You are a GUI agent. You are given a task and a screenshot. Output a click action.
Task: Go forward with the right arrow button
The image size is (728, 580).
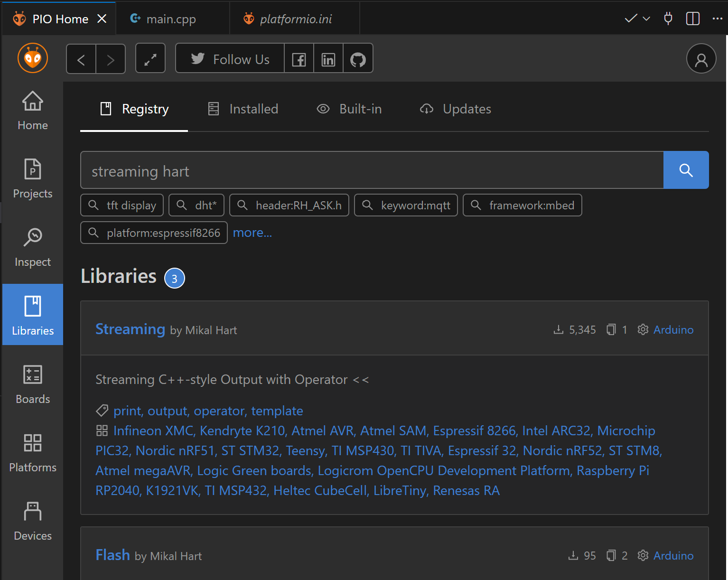(x=111, y=59)
